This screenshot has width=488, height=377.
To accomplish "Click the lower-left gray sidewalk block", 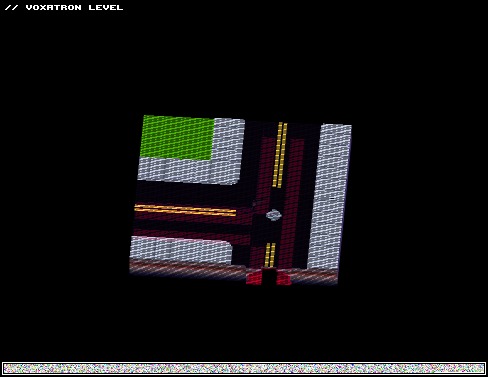I will 181,250.
